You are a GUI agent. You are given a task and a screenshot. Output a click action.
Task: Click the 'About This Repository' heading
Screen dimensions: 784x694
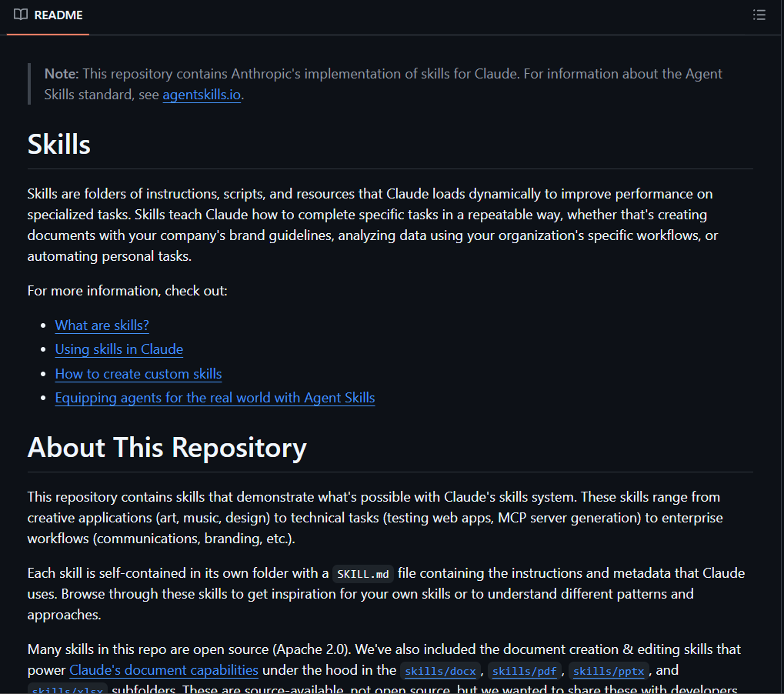(167, 448)
